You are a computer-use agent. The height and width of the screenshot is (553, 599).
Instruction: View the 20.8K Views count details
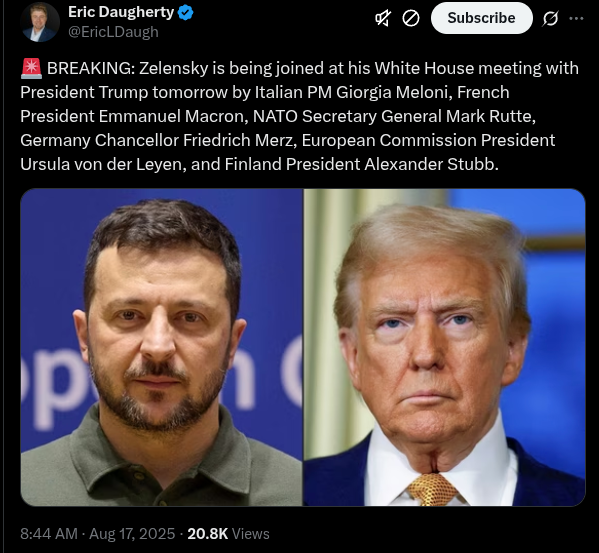click(x=228, y=534)
